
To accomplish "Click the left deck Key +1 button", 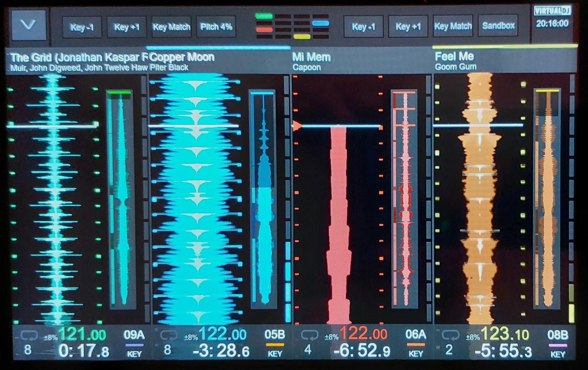I will point(127,27).
